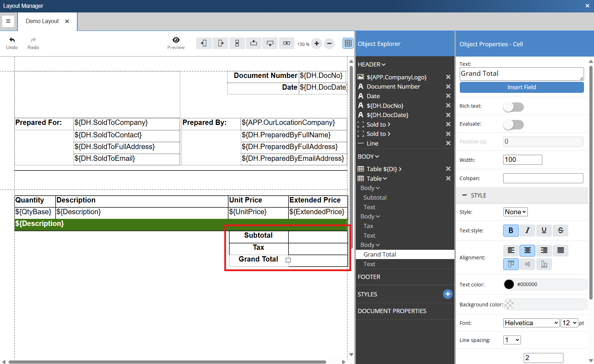Enable the Evaluate switch
Screen dimensions: 594x364
(513, 125)
